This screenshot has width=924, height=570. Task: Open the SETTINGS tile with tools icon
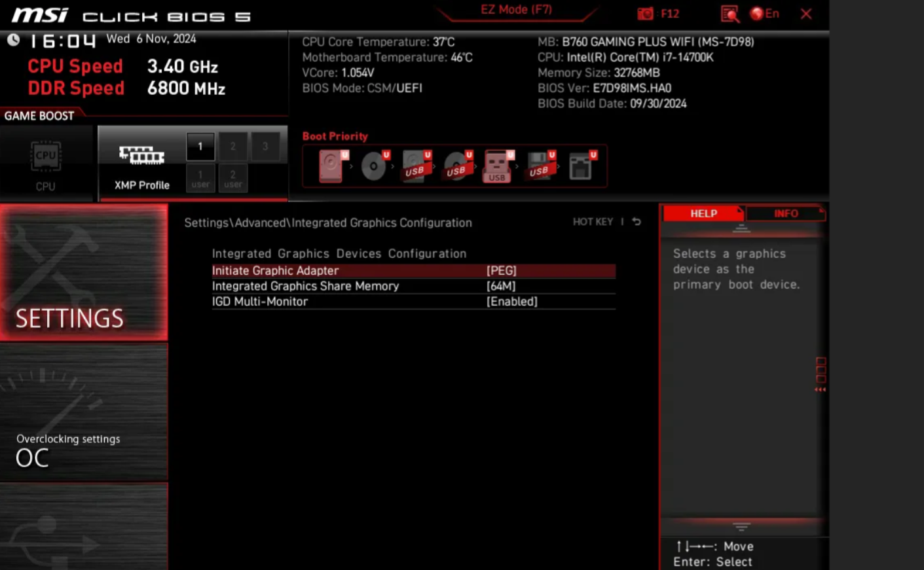coord(84,272)
